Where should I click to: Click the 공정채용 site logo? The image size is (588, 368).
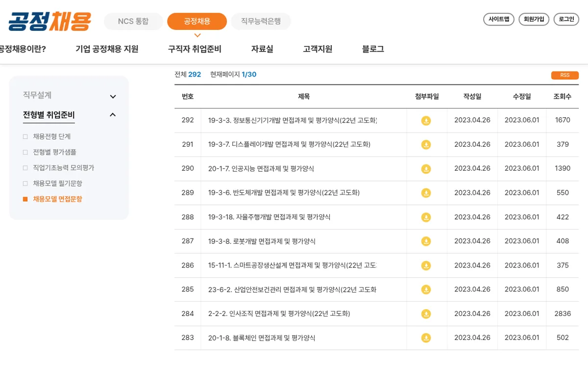pyautogui.click(x=49, y=21)
